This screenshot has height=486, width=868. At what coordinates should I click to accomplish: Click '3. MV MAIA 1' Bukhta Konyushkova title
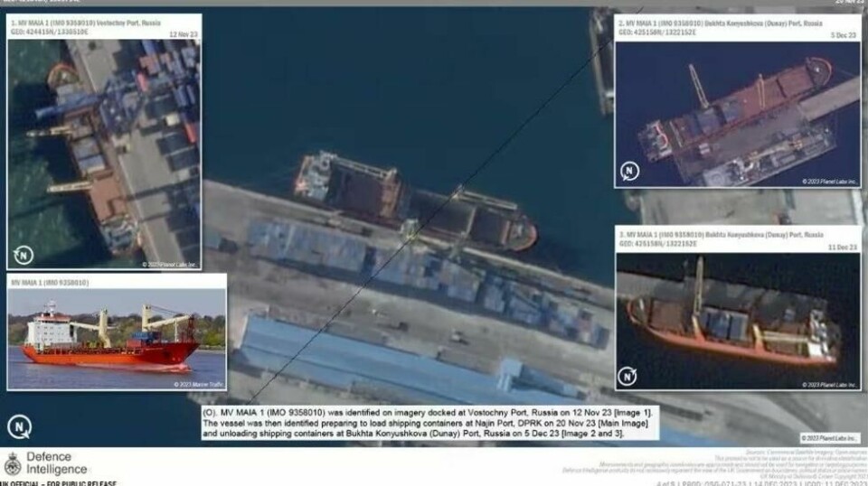coord(722,235)
